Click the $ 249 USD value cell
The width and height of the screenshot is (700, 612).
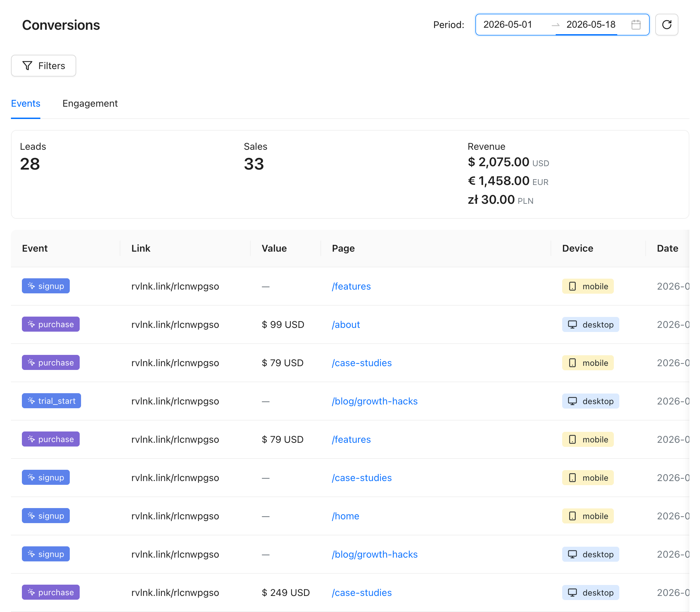(286, 593)
